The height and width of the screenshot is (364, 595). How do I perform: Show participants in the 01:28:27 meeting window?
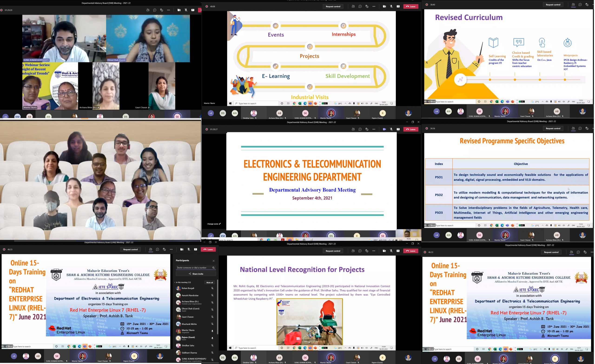(x=353, y=129)
